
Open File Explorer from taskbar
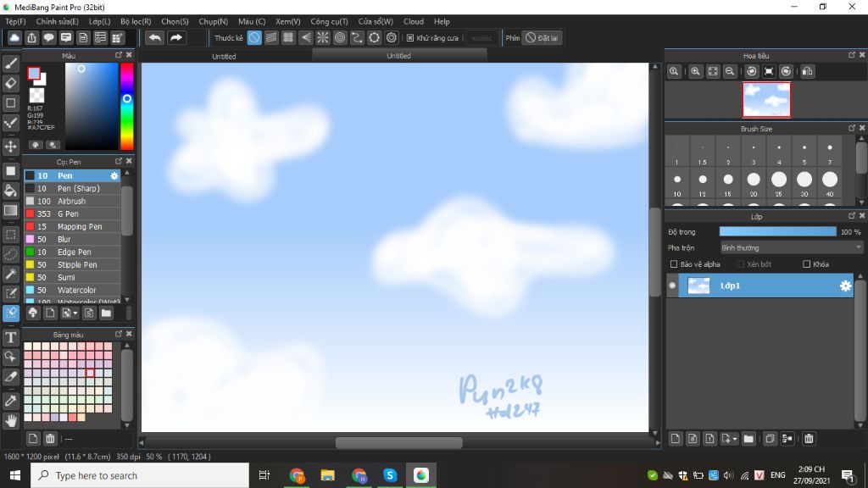(328, 475)
